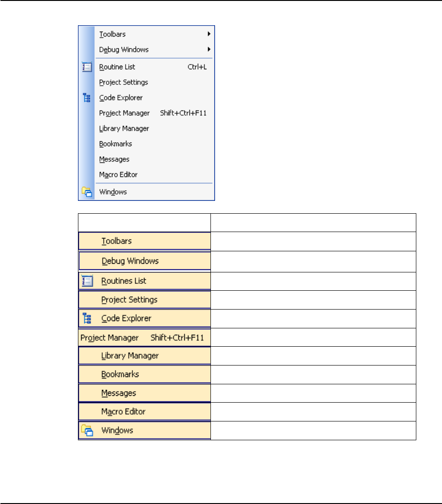This screenshot has width=442, height=504.
Task: Expand the Debug Windows submenu arrow
Action: click(209, 49)
